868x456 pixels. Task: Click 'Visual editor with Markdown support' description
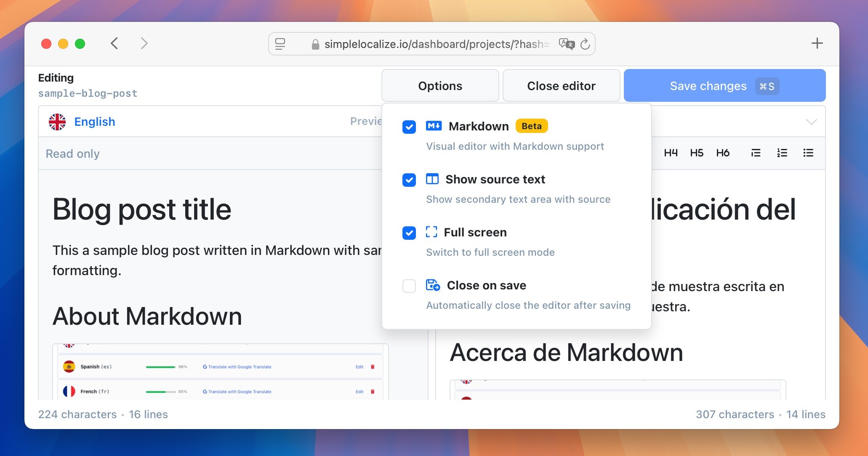[x=515, y=146]
